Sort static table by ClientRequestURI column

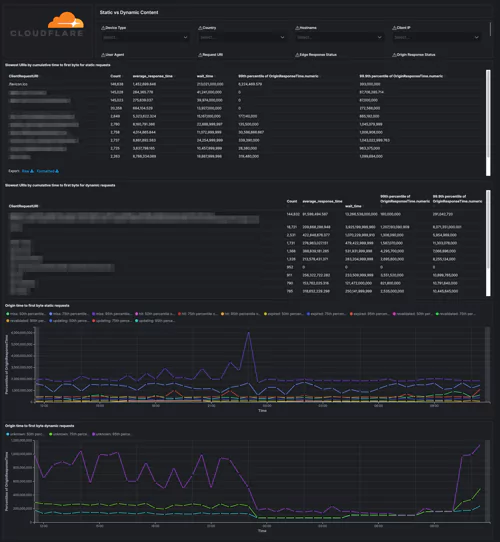click(24, 76)
